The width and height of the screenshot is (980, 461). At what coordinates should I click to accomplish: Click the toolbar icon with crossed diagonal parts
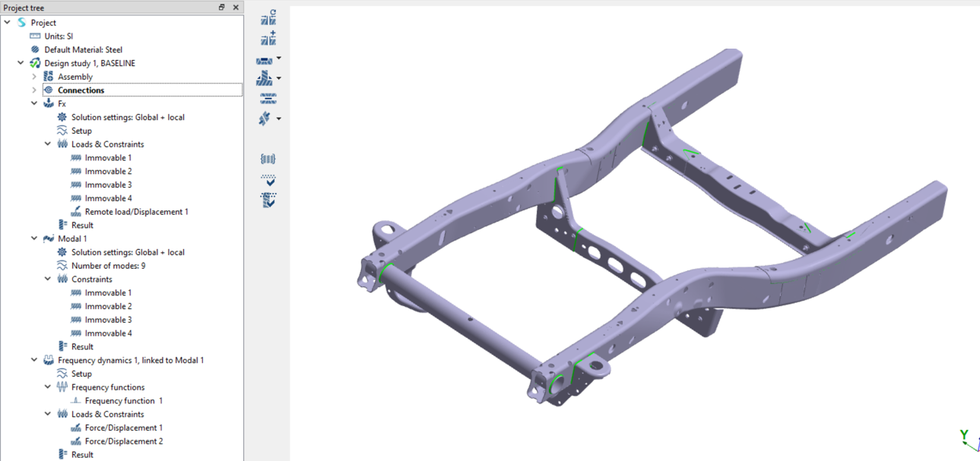[265, 118]
